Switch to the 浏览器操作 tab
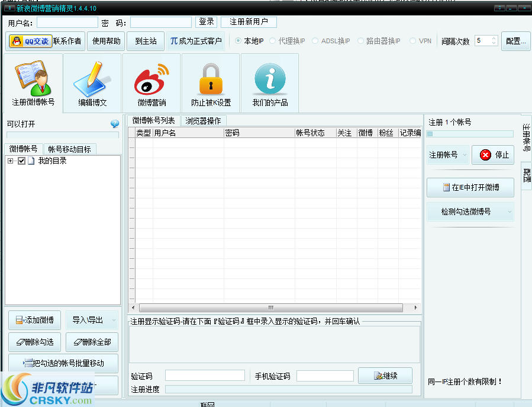Screen dimensions: 532x407 [203, 121]
